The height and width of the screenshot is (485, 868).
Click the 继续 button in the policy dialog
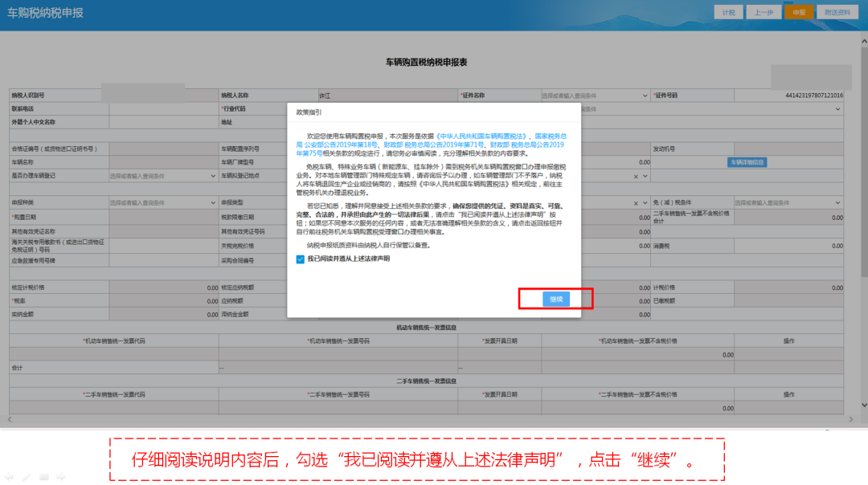(x=556, y=300)
